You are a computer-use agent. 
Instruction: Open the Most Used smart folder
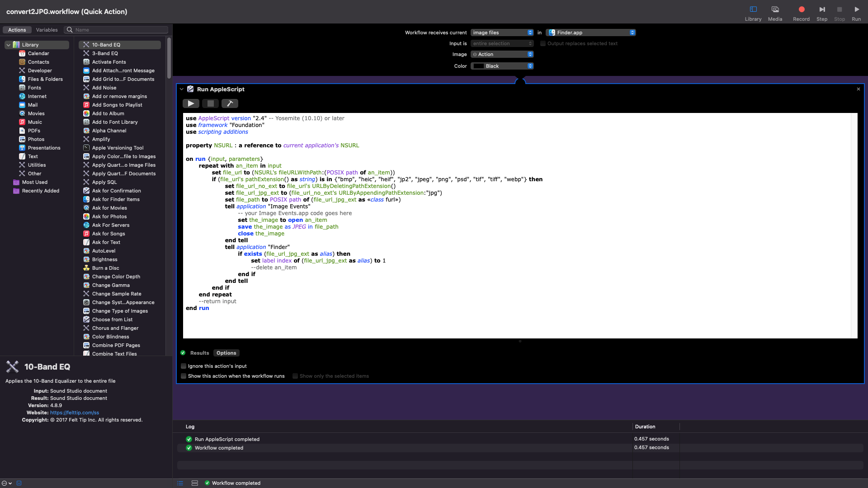(35, 182)
